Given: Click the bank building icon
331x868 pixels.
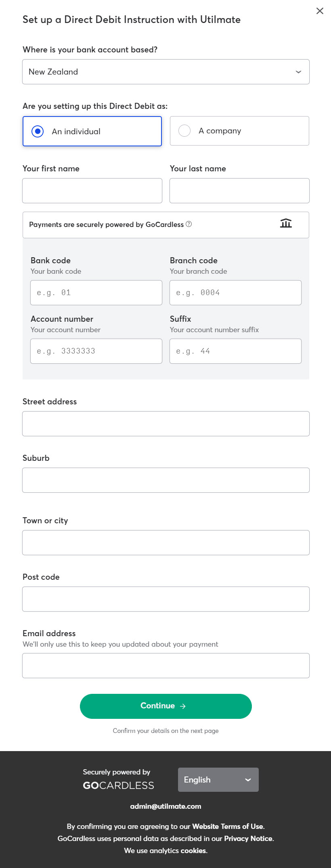Looking at the screenshot, I should [x=286, y=223].
